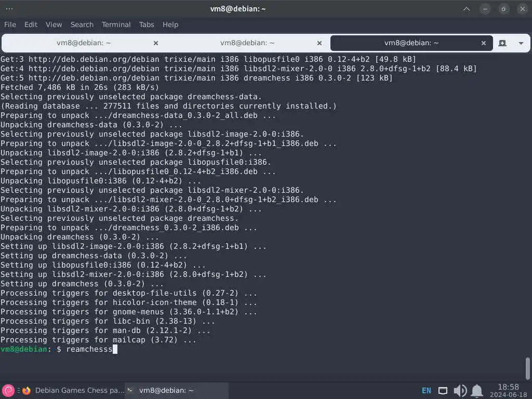Open the Debian applications menu

pos(8,391)
